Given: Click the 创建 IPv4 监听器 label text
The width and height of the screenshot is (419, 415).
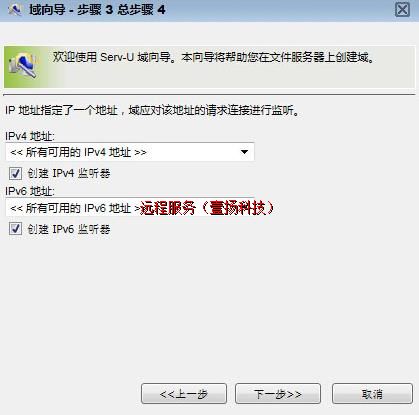Looking at the screenshot, I should (69, 173).
